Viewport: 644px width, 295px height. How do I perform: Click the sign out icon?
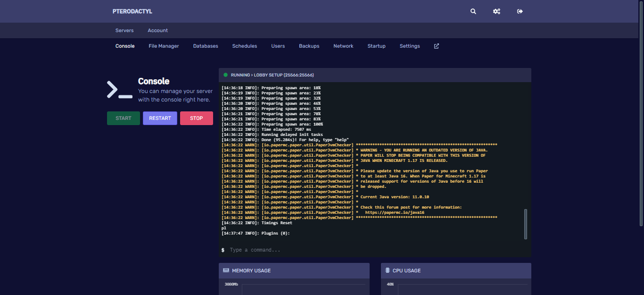coord(520,11)
